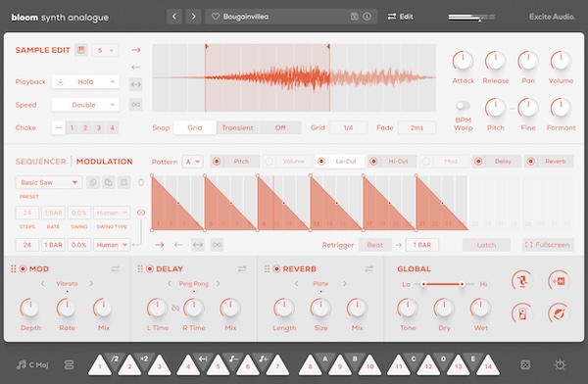This screenshot has height=384, width=588.
Task: Click the Edit button
Action: (x=401, y=17)
